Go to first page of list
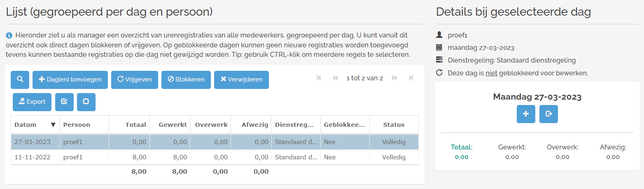644x189 pixels. click(x=319, y=78)
